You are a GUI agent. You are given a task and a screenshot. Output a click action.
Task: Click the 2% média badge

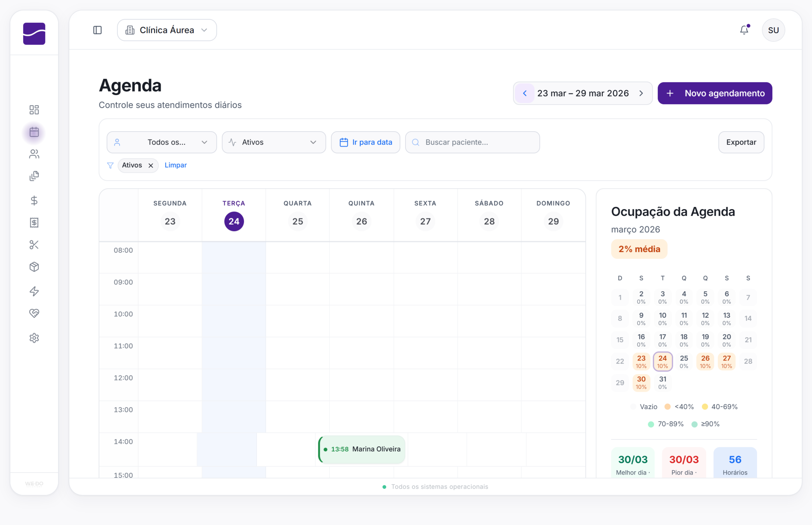pos(639,249)
